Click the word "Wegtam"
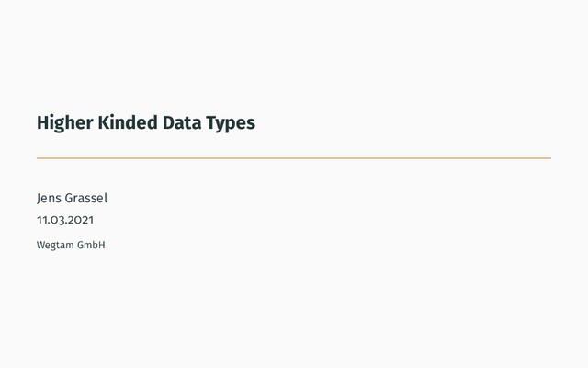Screen dimensions: 588x368 pyautogui.click(x=54, y=245)
